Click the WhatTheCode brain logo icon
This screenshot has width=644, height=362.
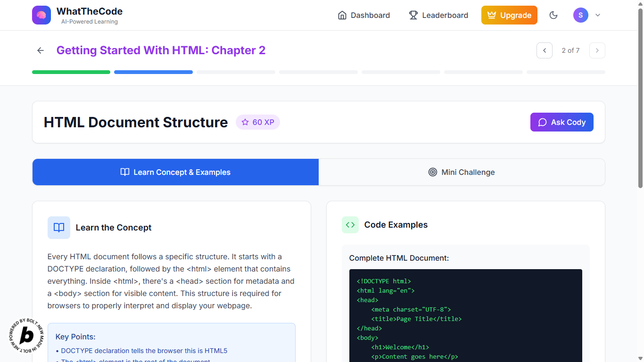point(41,15)
